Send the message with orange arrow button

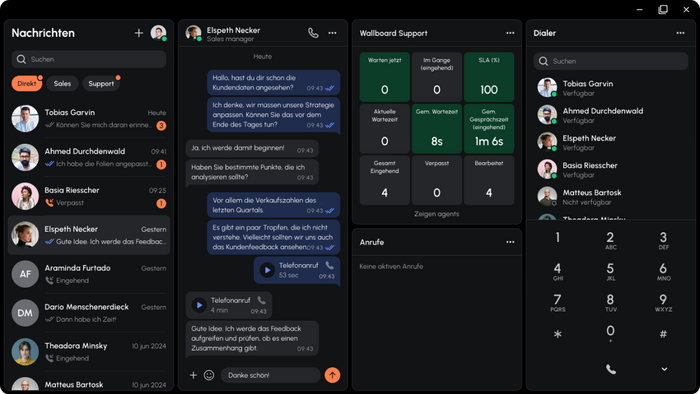(332, 375)
